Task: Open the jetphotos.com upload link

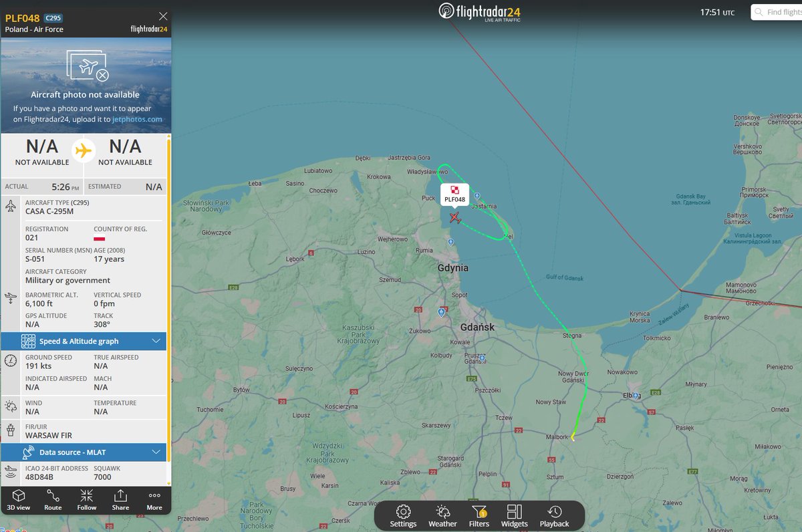Action: 137,119
